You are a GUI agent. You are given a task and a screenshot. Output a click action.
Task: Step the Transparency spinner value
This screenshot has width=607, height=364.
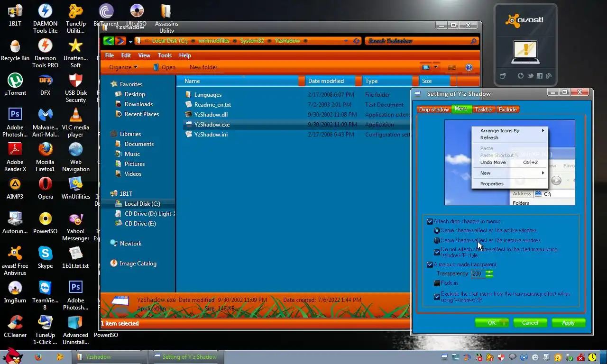point(489,274)
